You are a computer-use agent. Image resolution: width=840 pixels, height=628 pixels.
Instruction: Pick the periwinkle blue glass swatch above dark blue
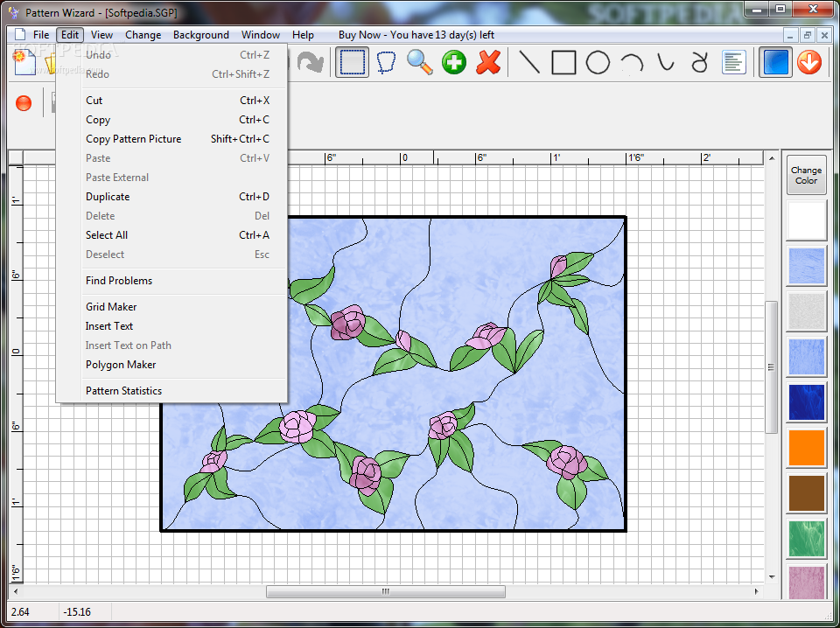pyautogui.click(x=806, y=357)
